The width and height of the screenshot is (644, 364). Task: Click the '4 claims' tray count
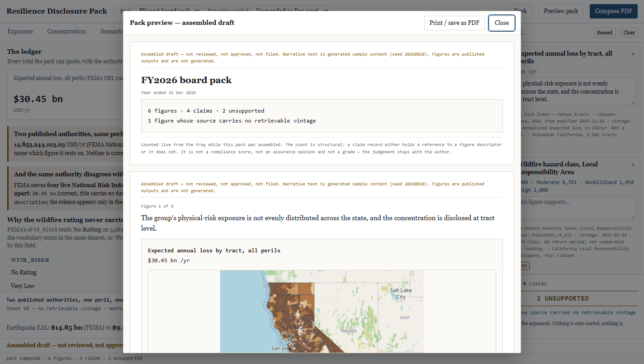(x=535, y=284)
